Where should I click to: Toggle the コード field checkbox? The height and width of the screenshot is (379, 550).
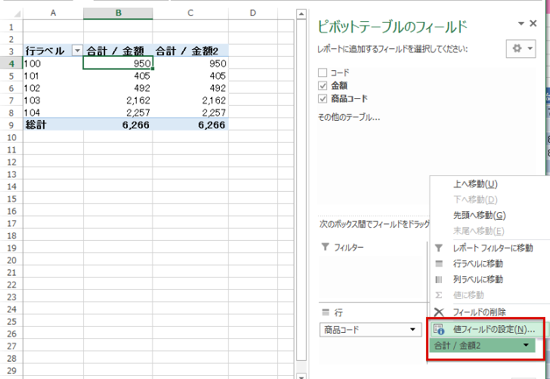click(322, 73)
